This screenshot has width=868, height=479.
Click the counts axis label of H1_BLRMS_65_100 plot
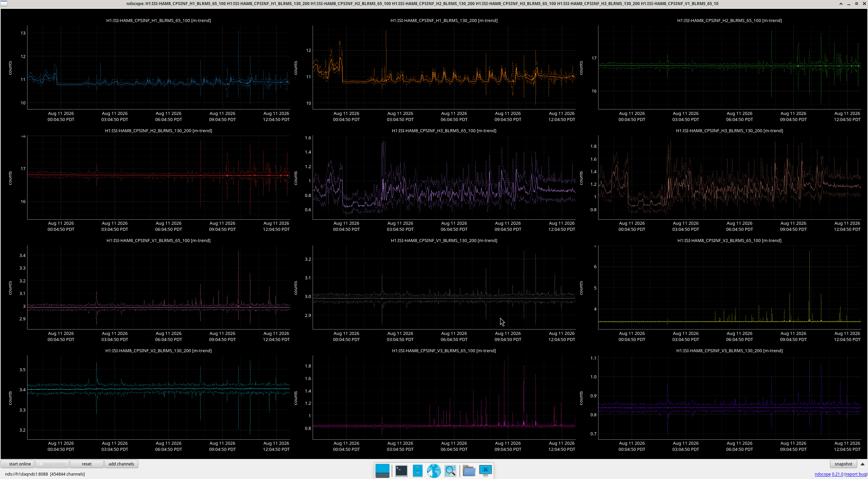point(10,68)
